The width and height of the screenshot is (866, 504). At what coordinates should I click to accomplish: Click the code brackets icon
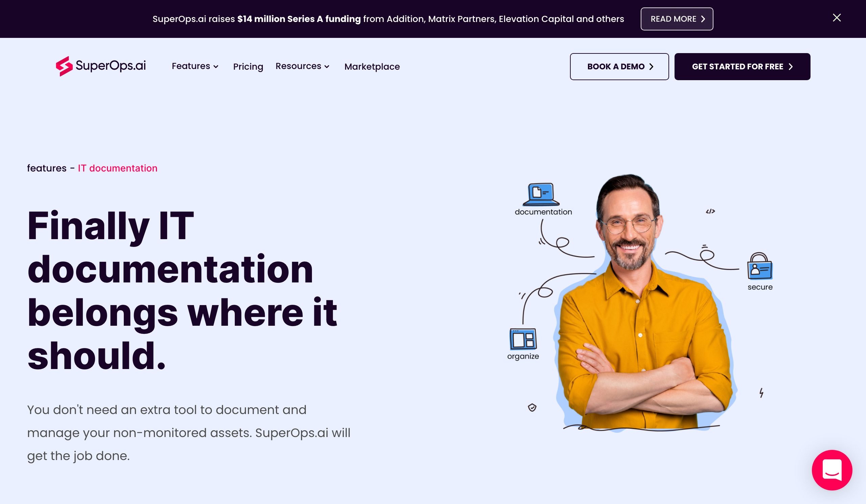click(710, 211)
